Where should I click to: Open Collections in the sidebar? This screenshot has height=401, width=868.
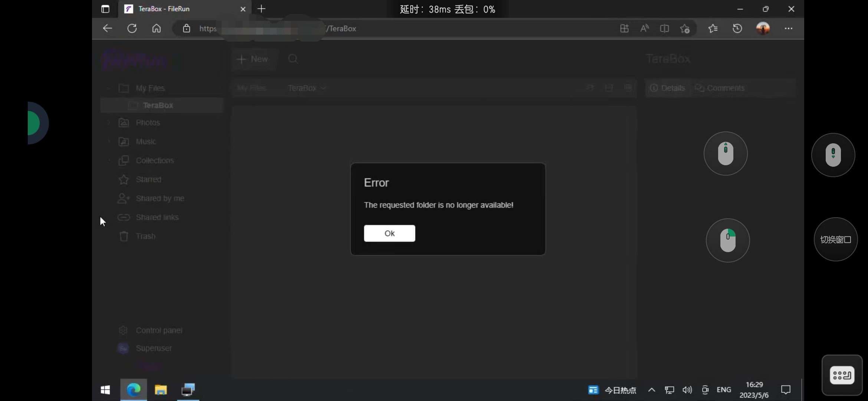[155, 160]
